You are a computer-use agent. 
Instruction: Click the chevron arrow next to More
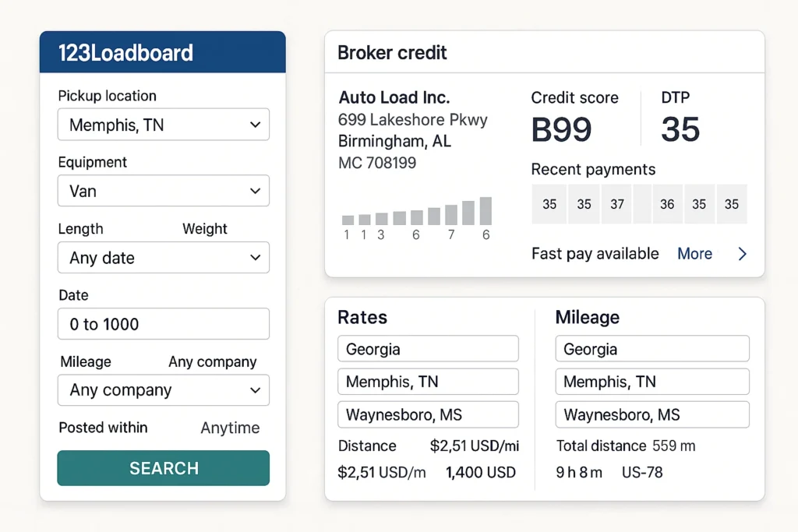coord(741,254)
